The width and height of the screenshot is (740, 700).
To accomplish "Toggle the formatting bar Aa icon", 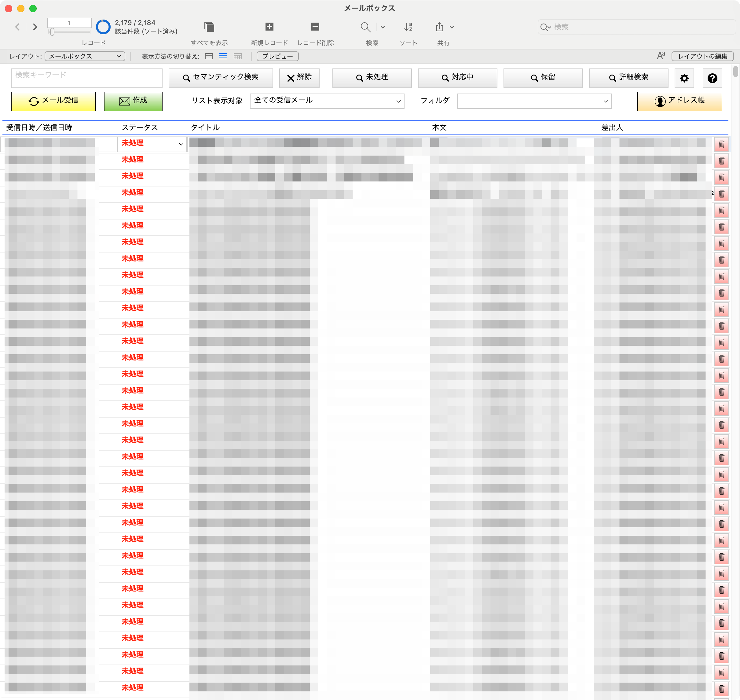I will [x=661, y=56].
